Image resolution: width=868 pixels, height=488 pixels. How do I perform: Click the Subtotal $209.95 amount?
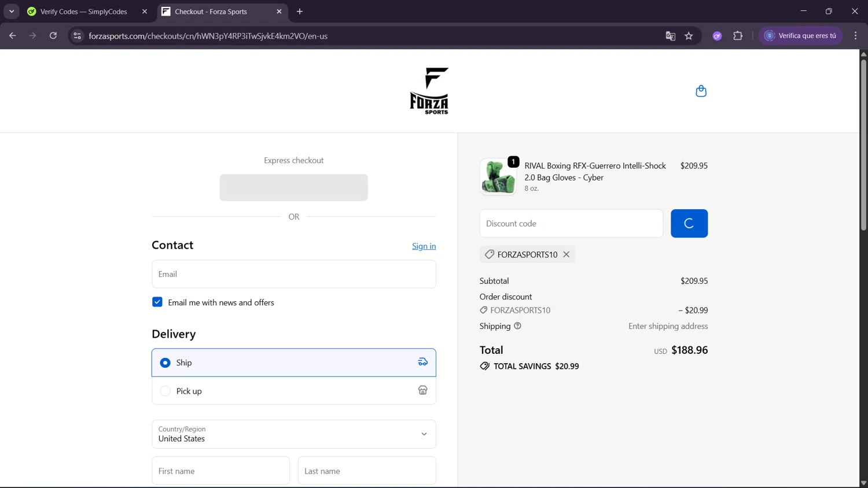click(x=694, y=281)
